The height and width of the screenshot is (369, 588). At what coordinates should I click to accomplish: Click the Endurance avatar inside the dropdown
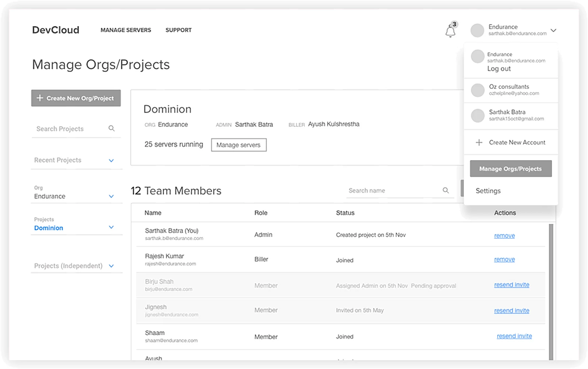[478, 56]
